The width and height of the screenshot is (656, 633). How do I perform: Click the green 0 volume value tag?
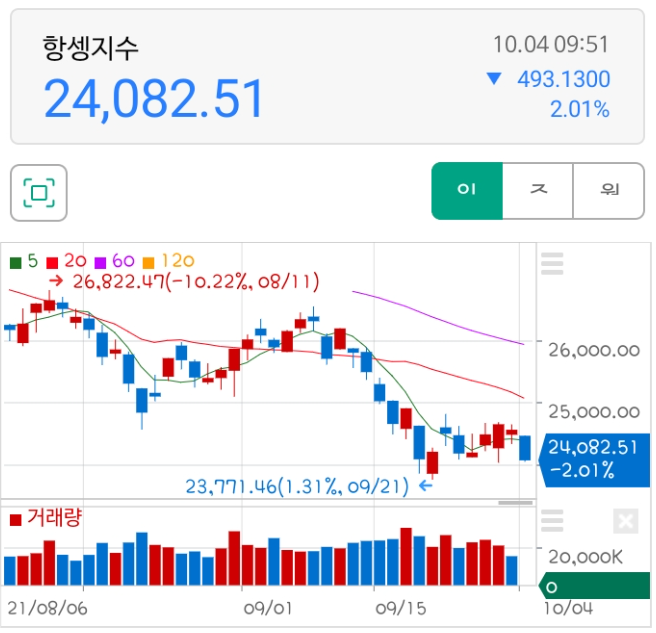[594, 587]
